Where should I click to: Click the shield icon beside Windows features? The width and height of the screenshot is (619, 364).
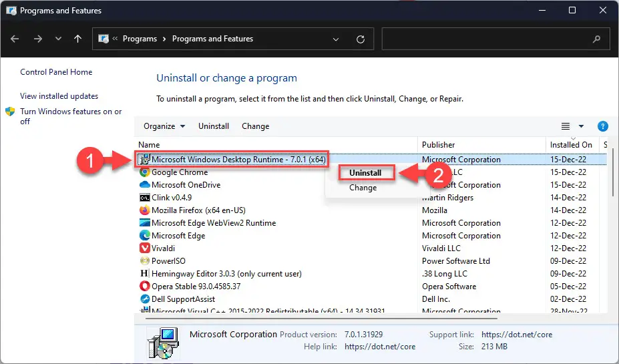click(10, 112)
